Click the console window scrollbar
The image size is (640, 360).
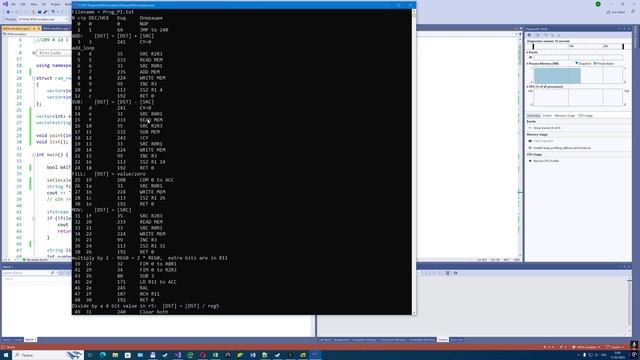pyautogui.click(x=414, y=162)
